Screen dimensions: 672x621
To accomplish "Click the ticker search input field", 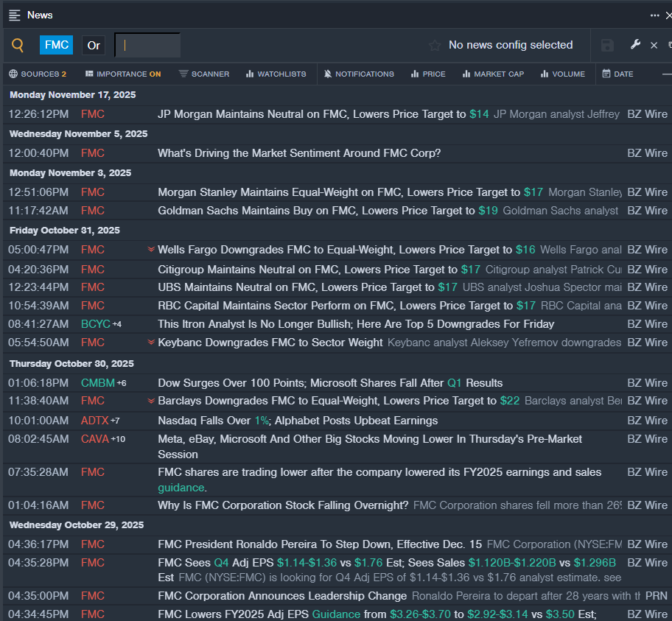I will coord(147,46).
